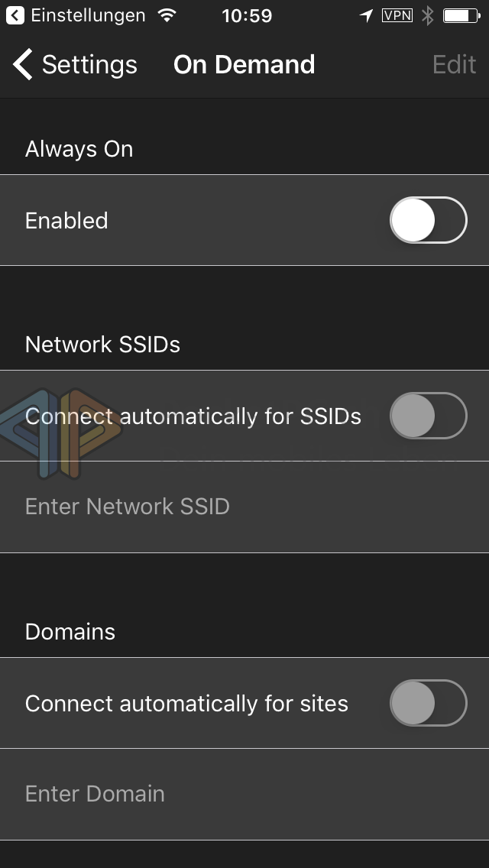Toggle the Always On Enabled switch
The width and height of the screenshot is (489, 868).
pyautogui.click(x=428, y=220)
